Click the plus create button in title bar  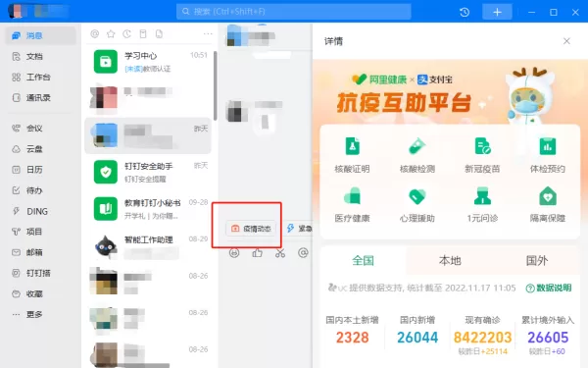point(497,12)
